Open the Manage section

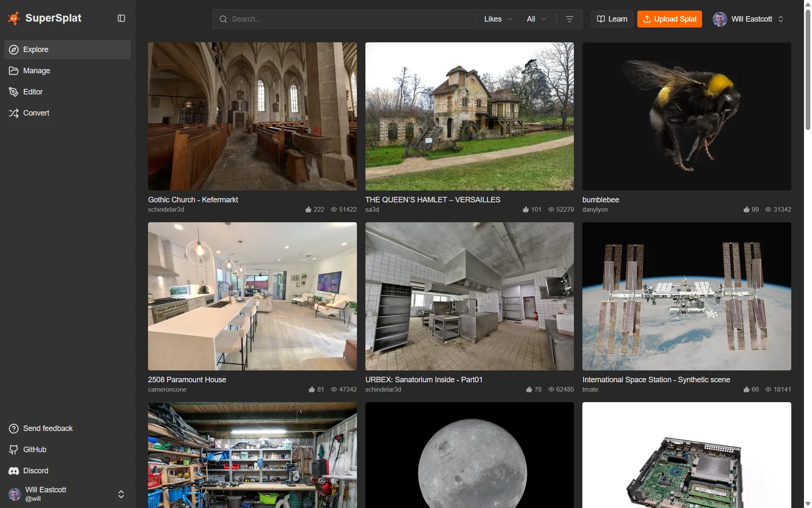(68, 71)
